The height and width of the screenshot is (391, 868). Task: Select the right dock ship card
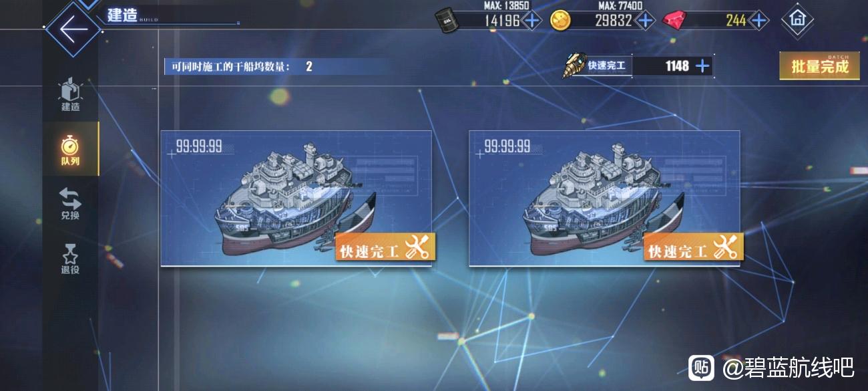tap(604, 199)
